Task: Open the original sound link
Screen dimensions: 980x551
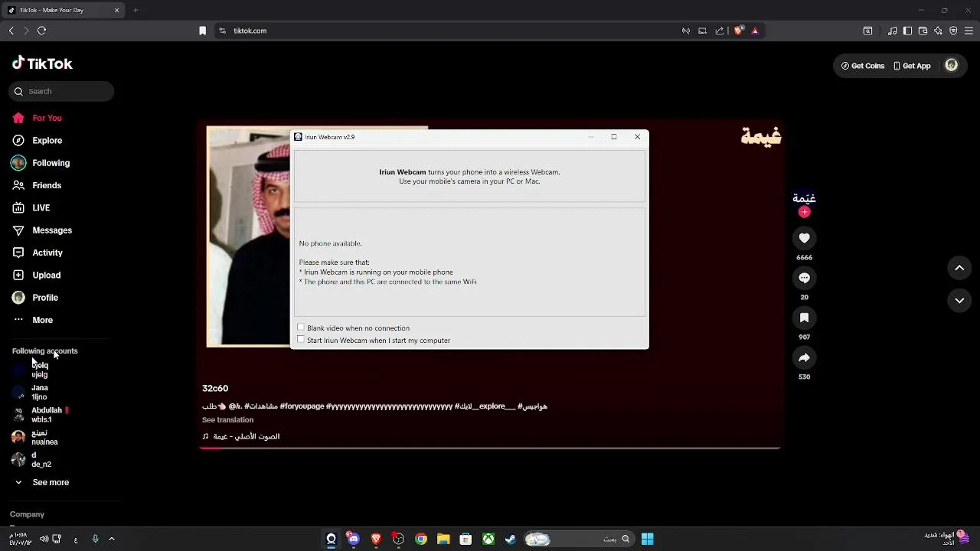Action: [x=241, y=436]
